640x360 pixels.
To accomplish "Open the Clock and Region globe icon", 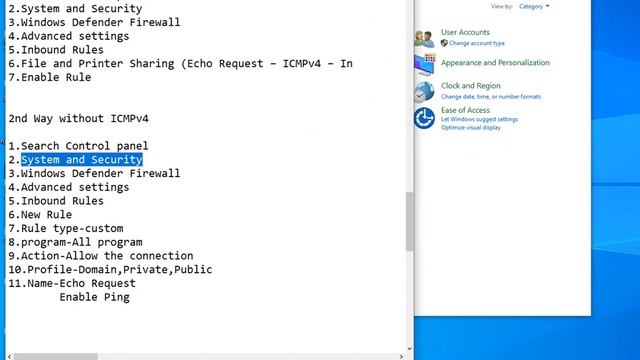I will (424, 91).
